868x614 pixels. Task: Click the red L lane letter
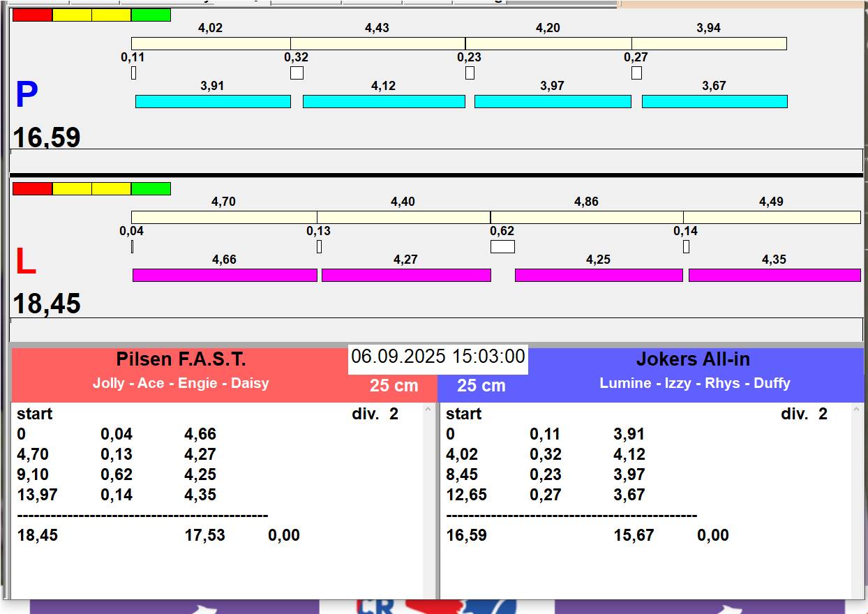click(26, 262)
